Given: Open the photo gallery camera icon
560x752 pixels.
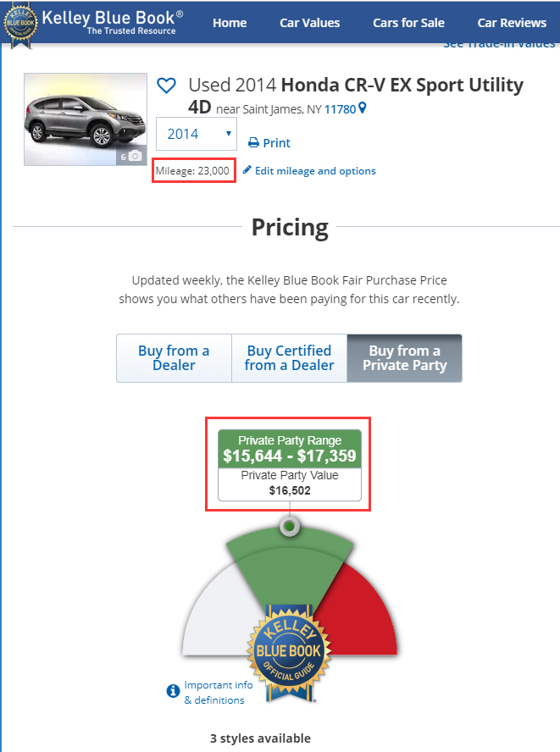Looking at the screenshot, I should click(x=135, y=156).
